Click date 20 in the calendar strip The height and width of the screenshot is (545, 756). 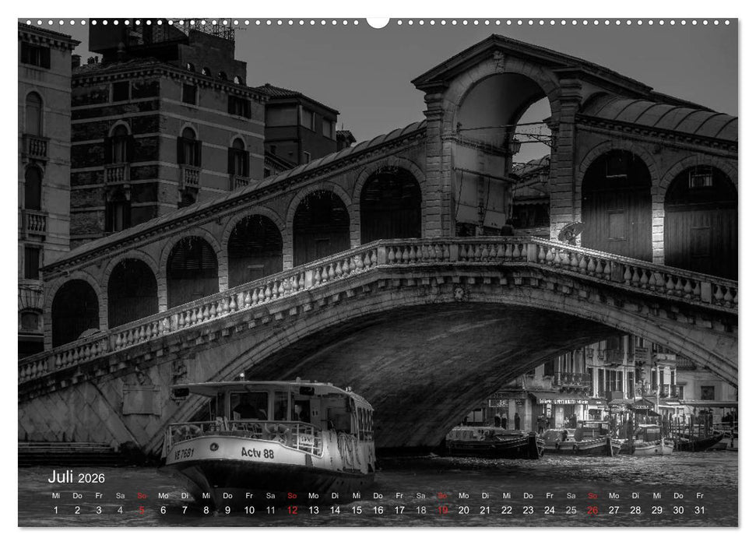coord(462,511)
